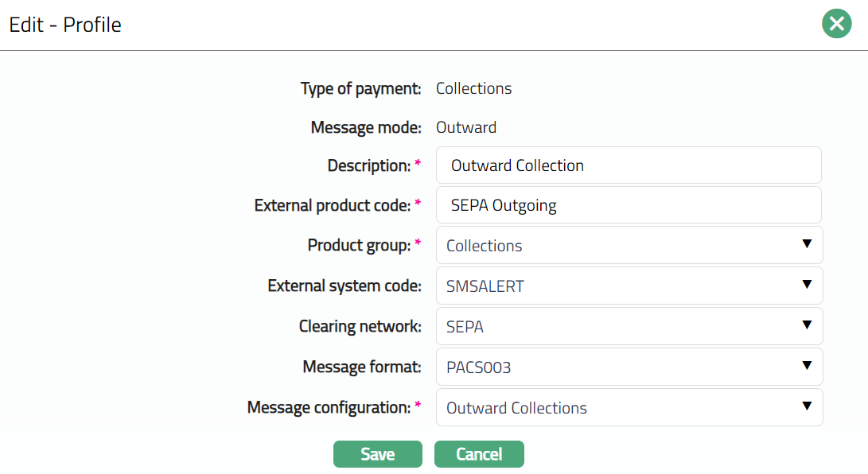Click the "External system code:" label
The width and height of the screenshot is (868, 474).
344,286
